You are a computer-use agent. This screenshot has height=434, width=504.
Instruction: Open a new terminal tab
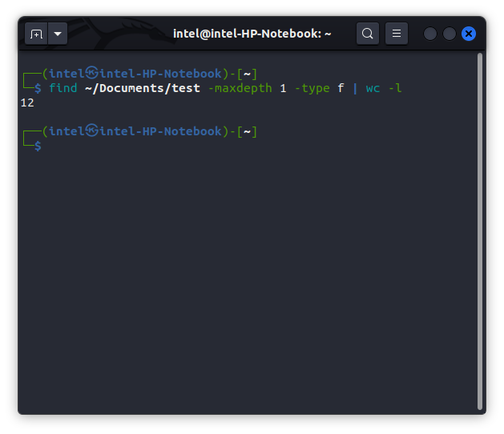pos(36,34)
